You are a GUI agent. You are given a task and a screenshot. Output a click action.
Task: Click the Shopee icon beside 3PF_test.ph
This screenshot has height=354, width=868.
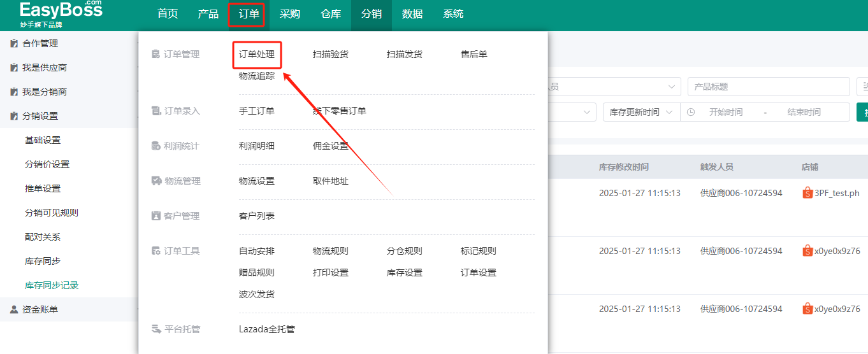[x=807, y=194]
